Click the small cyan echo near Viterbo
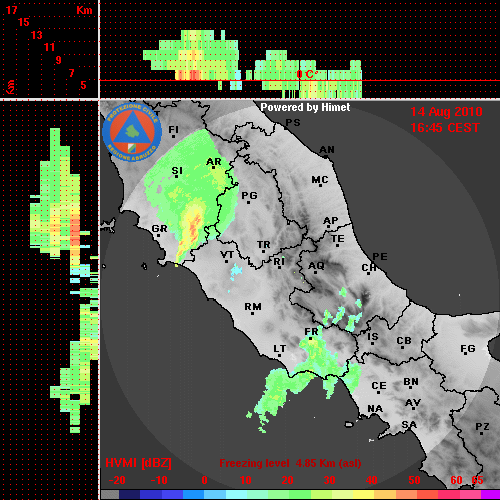Screen dimensions: 500x500 pyautogui.click(x=236, y=271)
